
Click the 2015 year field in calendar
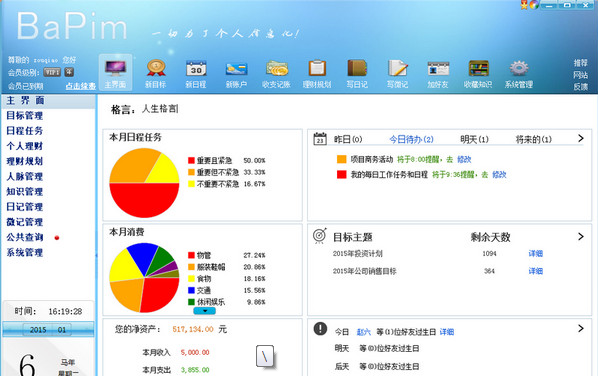pos(38,330)
